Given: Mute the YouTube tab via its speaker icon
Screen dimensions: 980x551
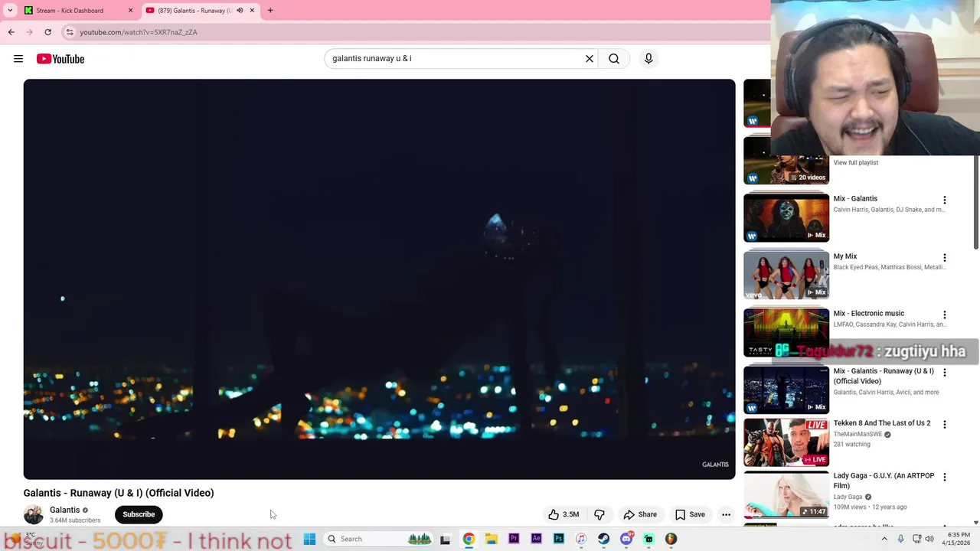Looking at the screenshot, I should [240, 11].
